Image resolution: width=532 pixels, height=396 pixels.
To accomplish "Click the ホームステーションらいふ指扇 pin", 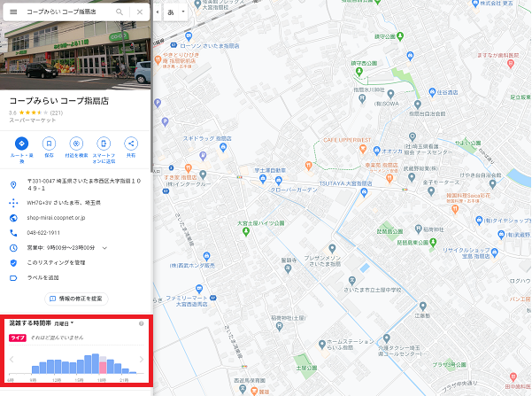I will coord(322,345).
